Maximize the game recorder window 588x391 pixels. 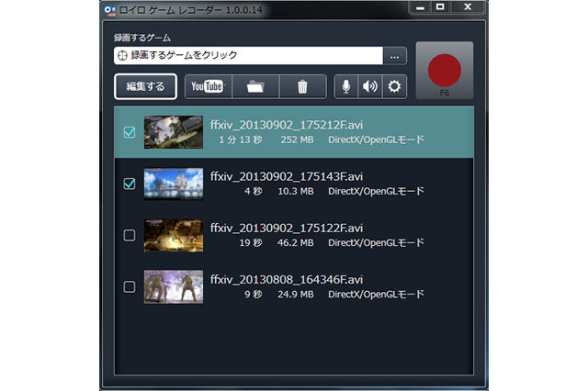[x=440, y=7]
